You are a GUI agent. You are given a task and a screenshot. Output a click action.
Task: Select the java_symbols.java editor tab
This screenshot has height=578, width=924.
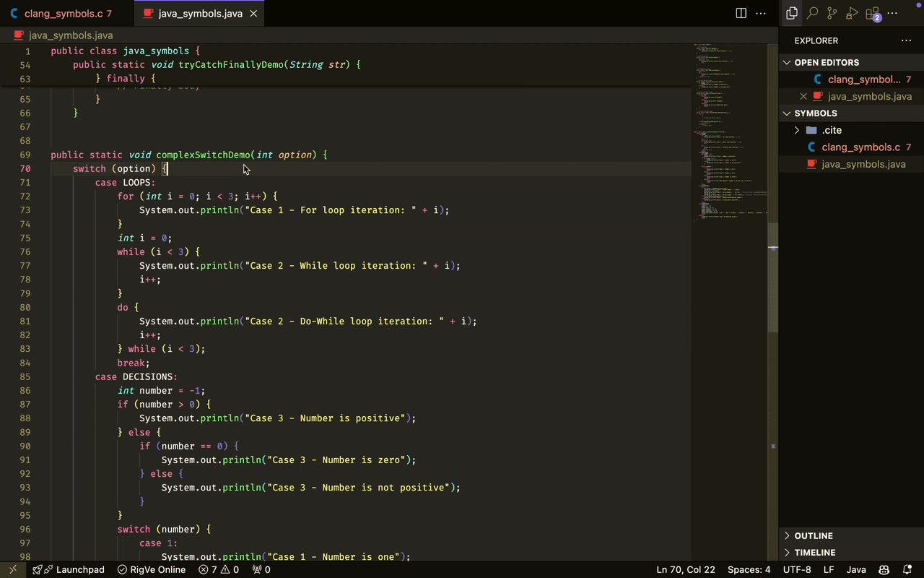pyautogui.click(x=199, y=13)
